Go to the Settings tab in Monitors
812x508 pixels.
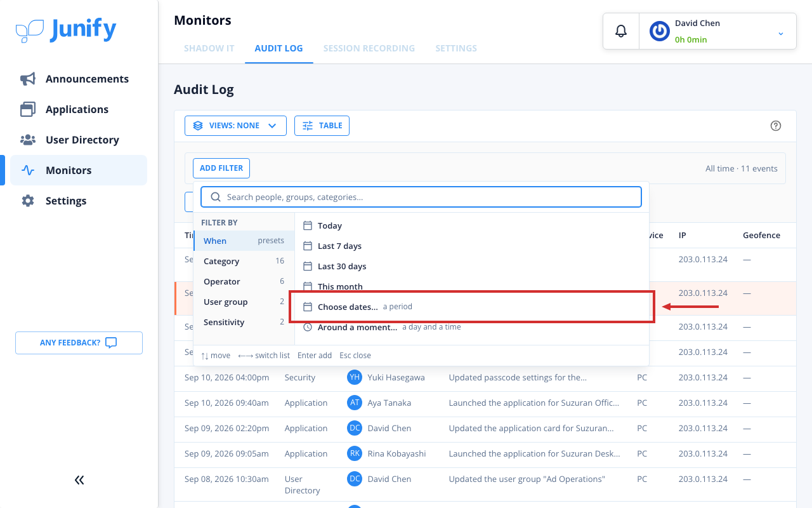point(456,48)
